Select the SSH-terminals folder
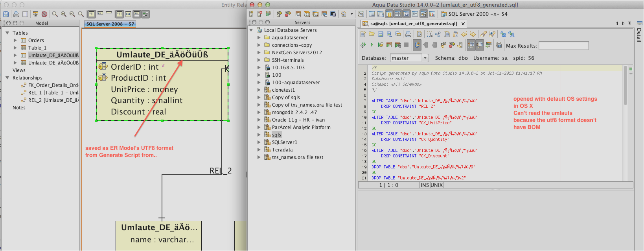Screen dimensions: 644x251 [x=288, y=60]
